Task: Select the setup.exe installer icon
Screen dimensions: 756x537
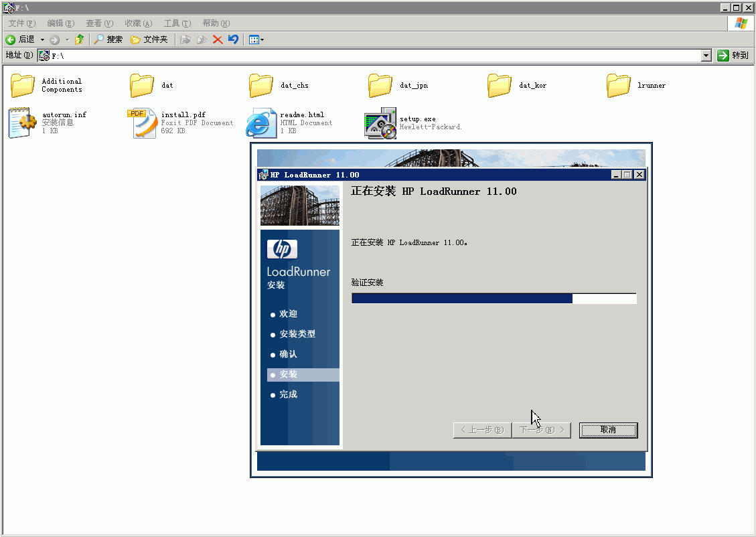Action: (x=380, y=123)
